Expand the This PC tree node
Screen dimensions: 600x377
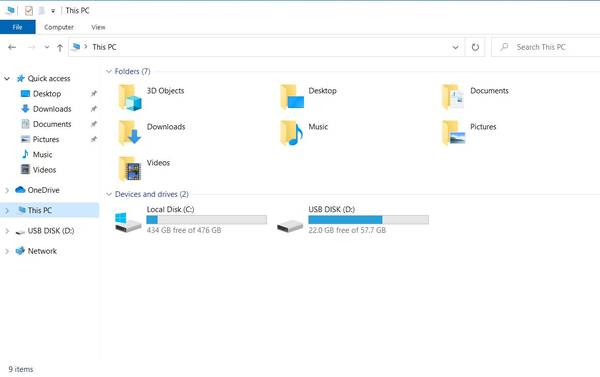(x=7, y=211)
